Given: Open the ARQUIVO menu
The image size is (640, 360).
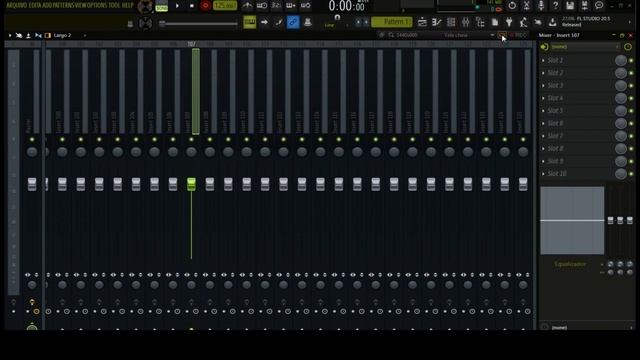Looking at the screenshot, I should [17, 5].
